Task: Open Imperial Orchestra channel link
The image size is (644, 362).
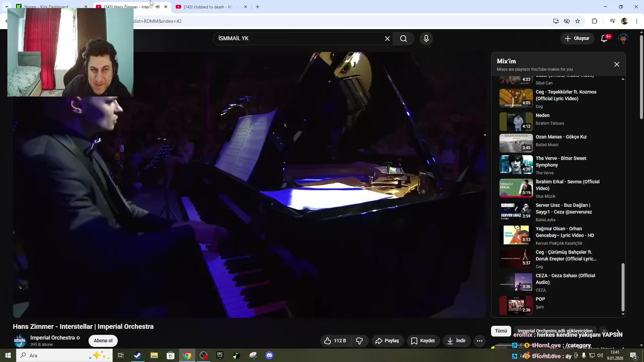Action: pyautogui.click(x=52, y=338)
